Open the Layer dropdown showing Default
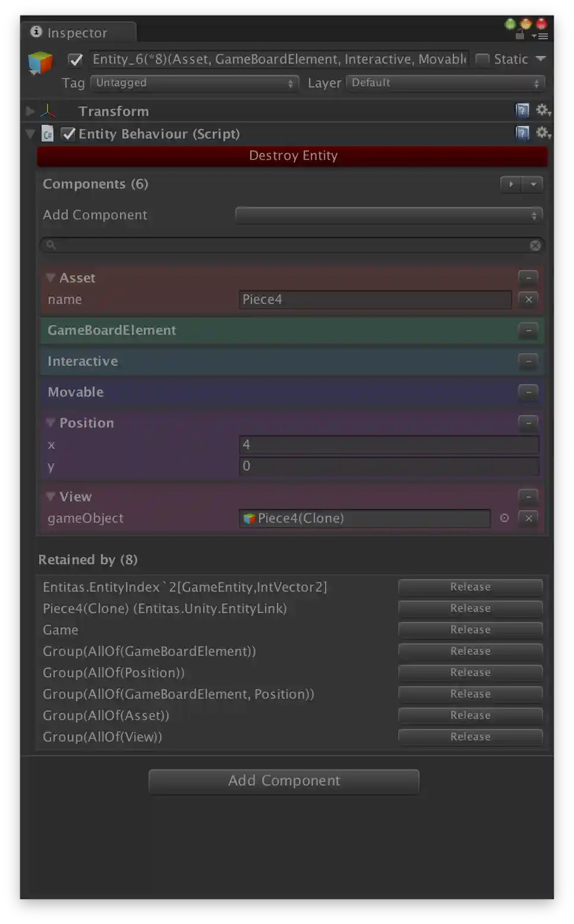The height and width of the screenshot is (924, 574). [x=444, y=83]
